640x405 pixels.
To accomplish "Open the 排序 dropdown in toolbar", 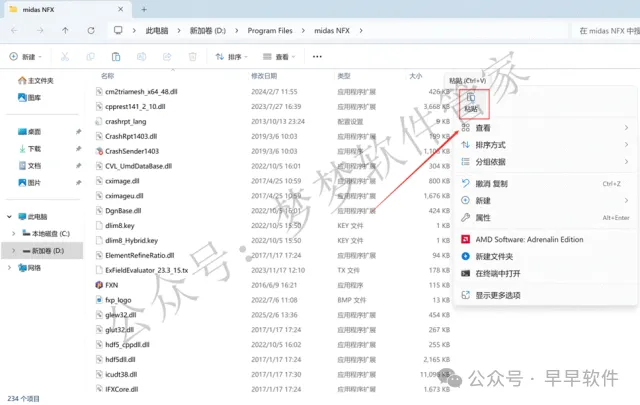I will pos(231,57).
